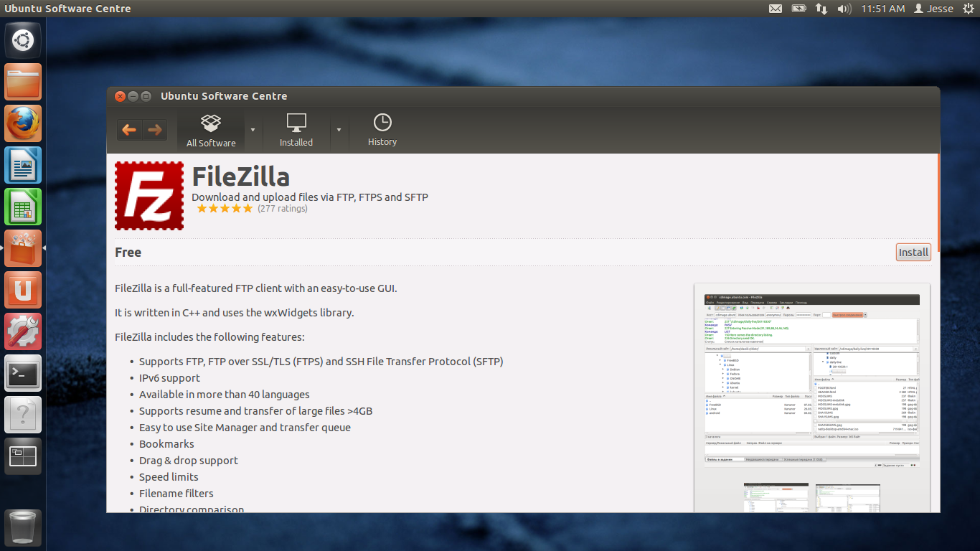Image resolution: width=980 pixels, height=551 pixels.
Task: Click the "IPv6 support" feature line
Action: point(169,378)
